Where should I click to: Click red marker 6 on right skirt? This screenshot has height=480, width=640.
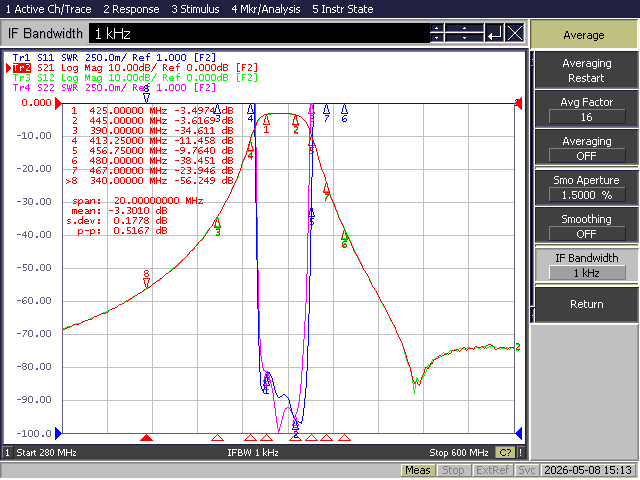(x=344, y=239)
